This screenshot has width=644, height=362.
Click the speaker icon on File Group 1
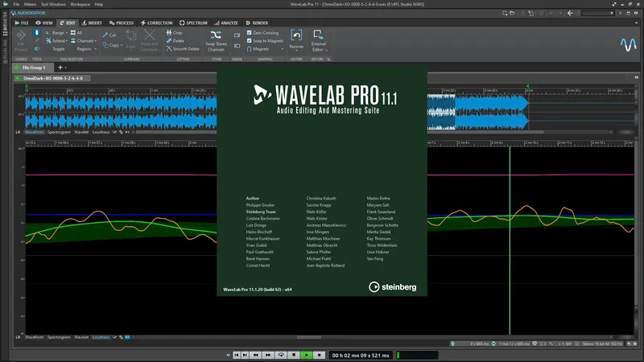pyautogui.click(x=17, y=68)
